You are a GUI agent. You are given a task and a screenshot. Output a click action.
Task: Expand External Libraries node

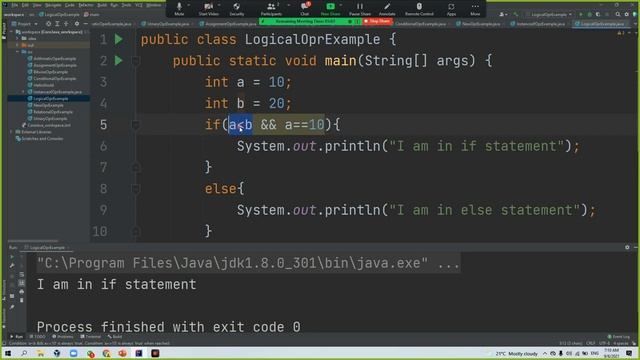(x=12, y=132)
